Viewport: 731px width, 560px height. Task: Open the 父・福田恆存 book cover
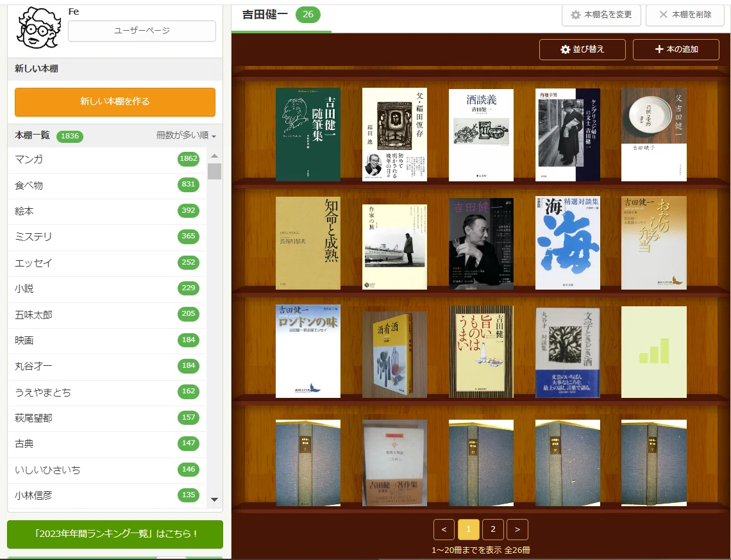(x=394, y=134)
